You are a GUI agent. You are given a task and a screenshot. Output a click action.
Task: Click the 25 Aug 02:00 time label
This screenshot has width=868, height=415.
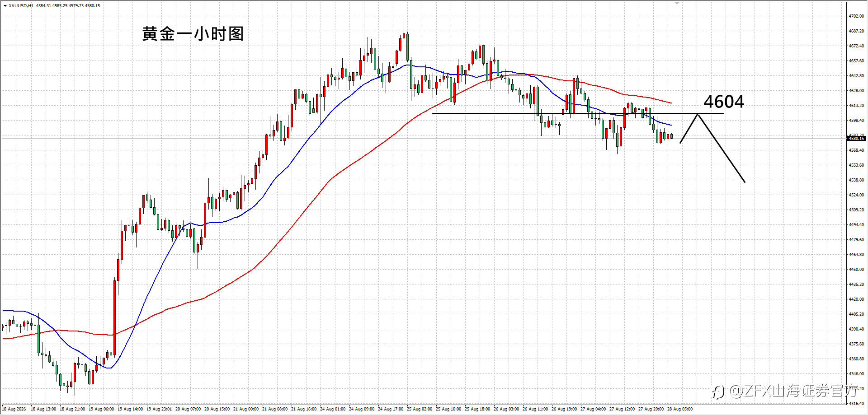[420, 409]
